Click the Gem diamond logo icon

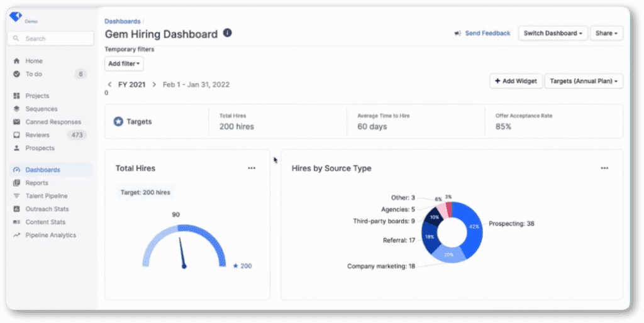pos(16,17)
